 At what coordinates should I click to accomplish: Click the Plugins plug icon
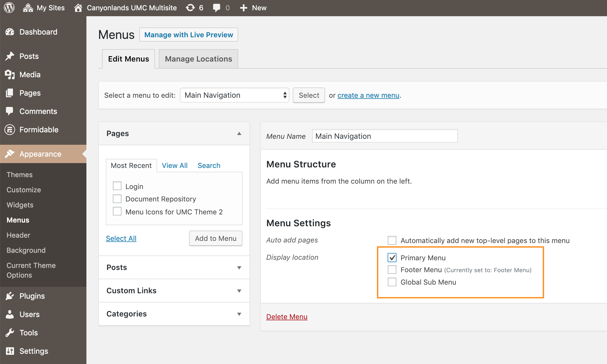[x=10, y=296]
